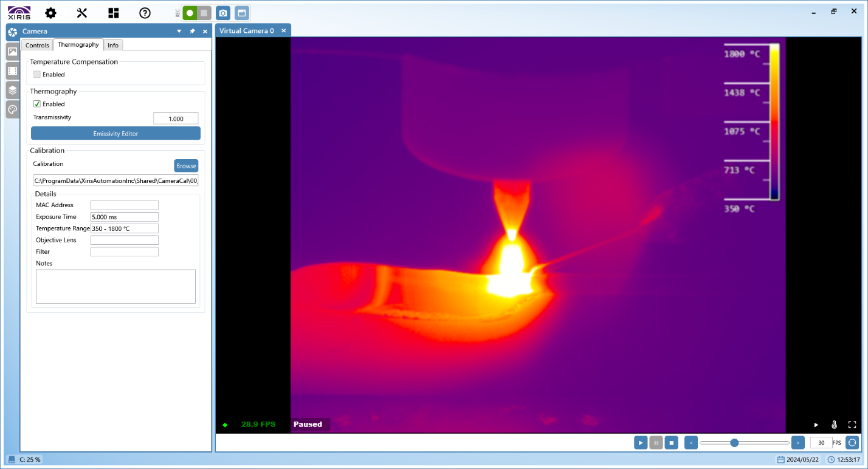Click the 1075 °C scale label

742,131
